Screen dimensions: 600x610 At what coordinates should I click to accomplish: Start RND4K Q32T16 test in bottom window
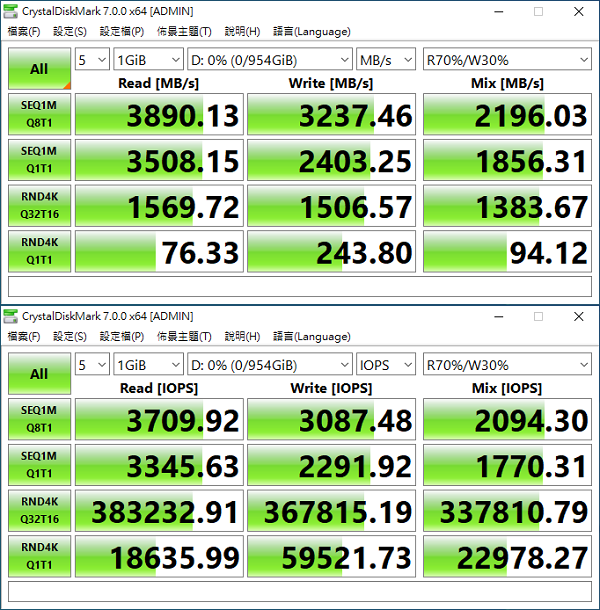pos(39,510)
